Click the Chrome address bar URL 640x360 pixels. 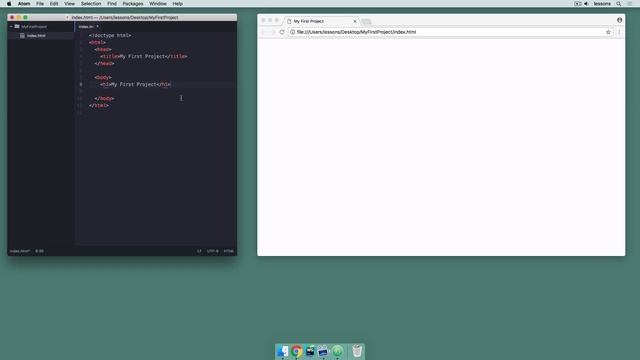(x=356, y=32)
